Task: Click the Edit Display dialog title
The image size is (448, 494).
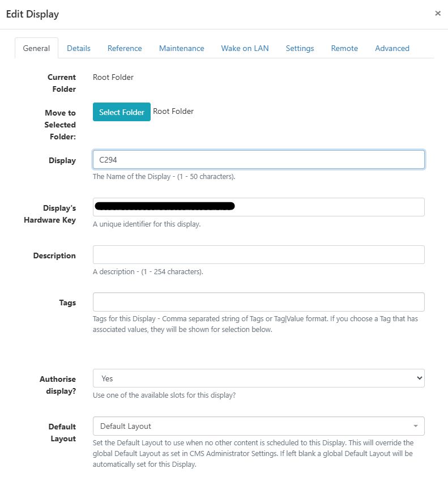Action: coord(32,14)
